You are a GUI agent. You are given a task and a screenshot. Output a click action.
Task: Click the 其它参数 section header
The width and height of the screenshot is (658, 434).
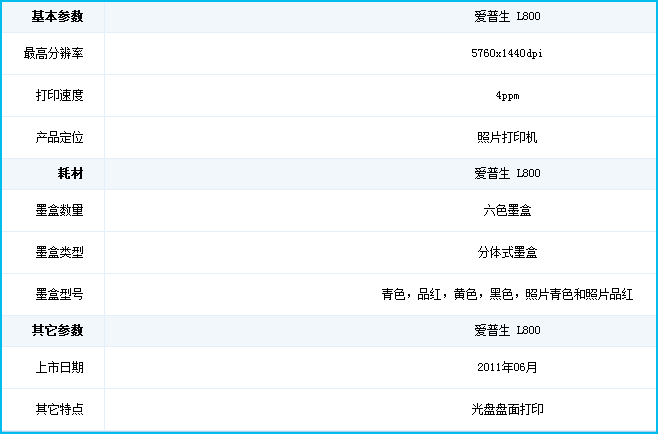coord(59,331)
